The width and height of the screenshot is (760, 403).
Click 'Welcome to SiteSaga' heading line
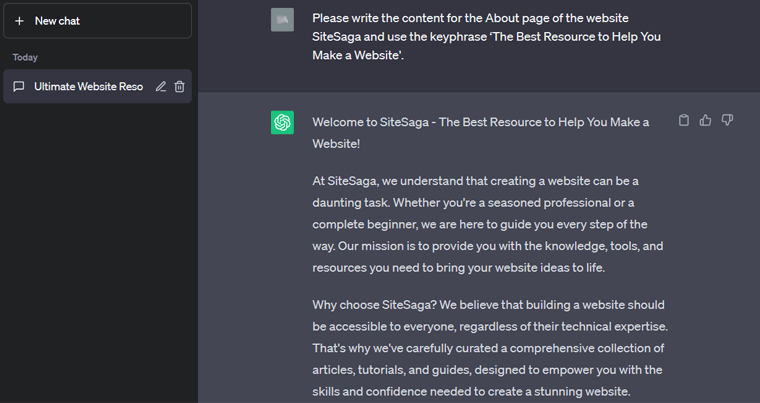pyautogui.click(x=481, y=132)
